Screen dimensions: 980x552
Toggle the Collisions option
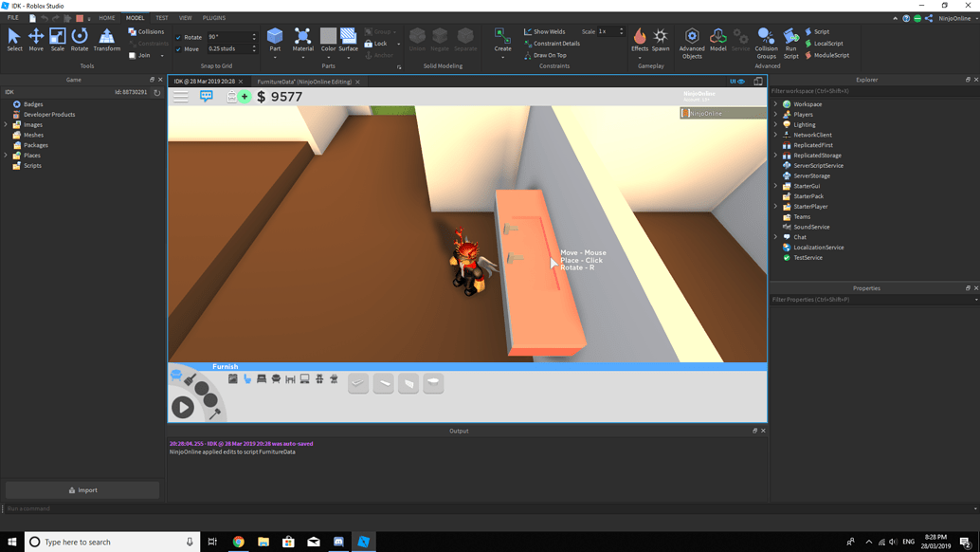coord(146,31)
